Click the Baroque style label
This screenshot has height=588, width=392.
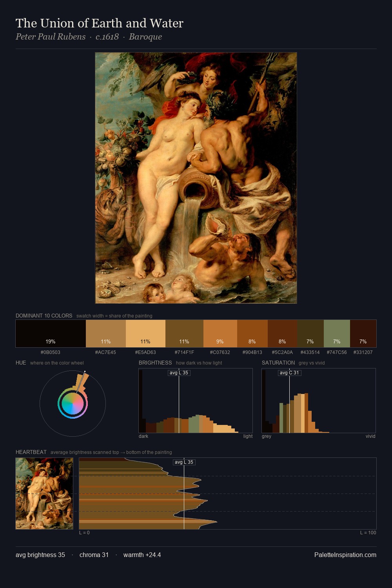[x=145, y=37]
